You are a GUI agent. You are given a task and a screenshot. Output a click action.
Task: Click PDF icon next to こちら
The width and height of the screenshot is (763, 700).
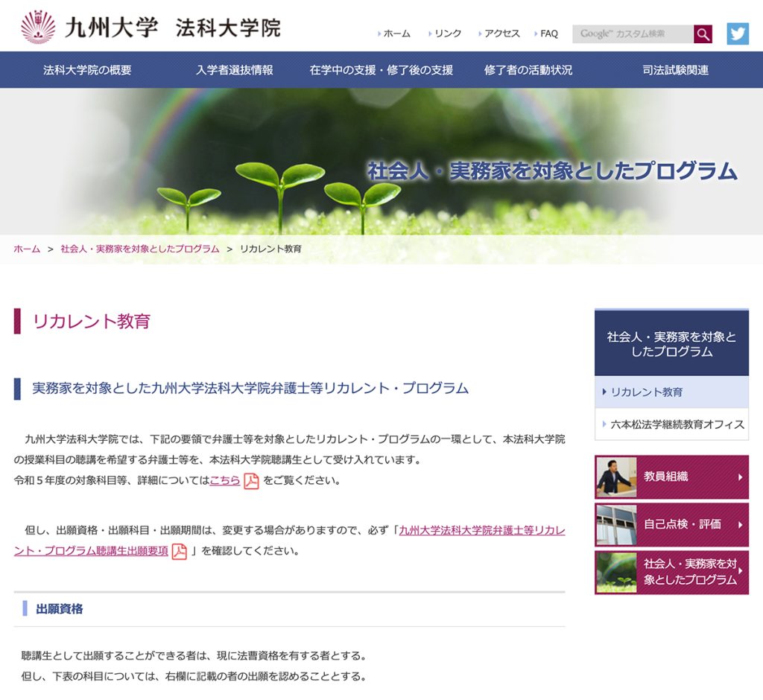click(x=251, y=481)
